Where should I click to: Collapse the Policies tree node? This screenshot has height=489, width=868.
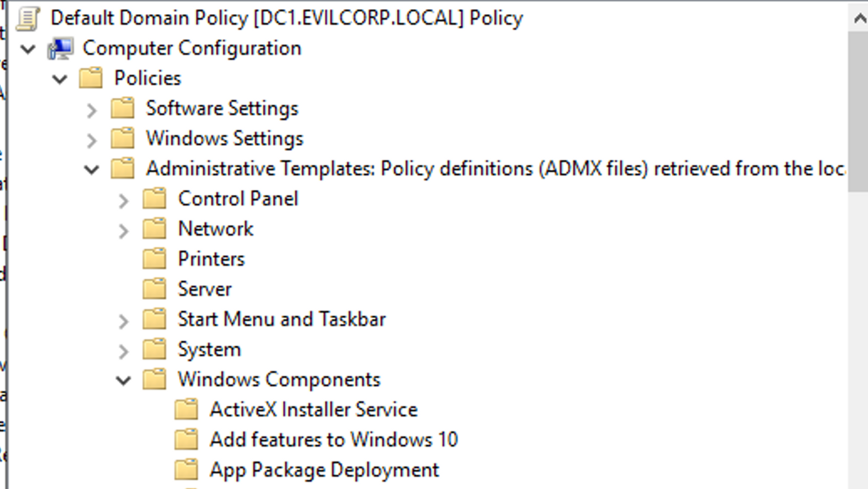[x=60, y=80]
